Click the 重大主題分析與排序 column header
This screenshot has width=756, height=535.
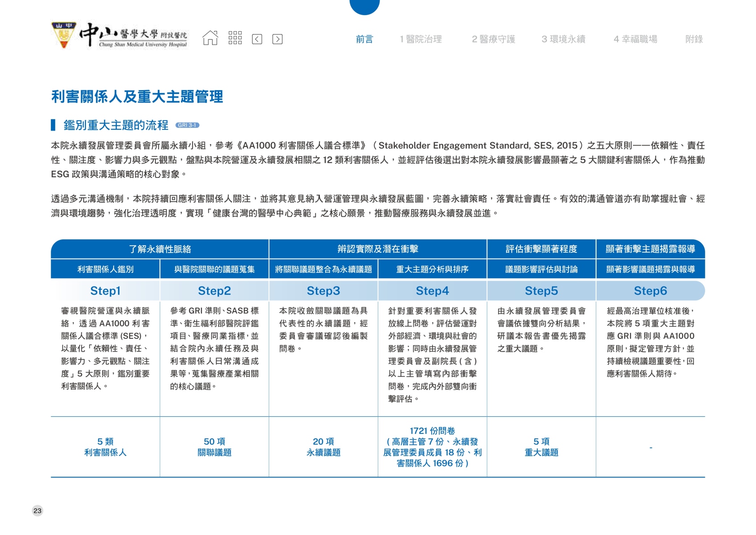tap(432, 269)
